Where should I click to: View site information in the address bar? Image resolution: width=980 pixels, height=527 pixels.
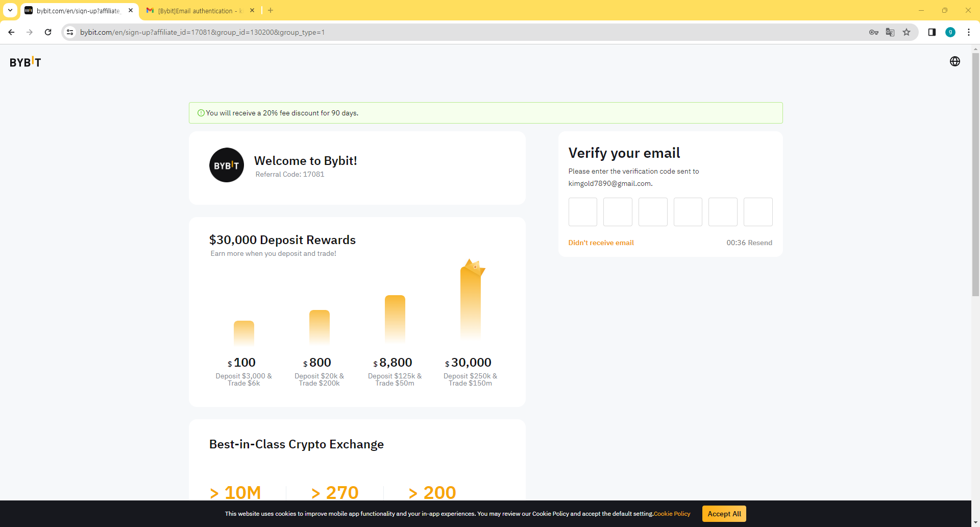click(x=70, y=32)
